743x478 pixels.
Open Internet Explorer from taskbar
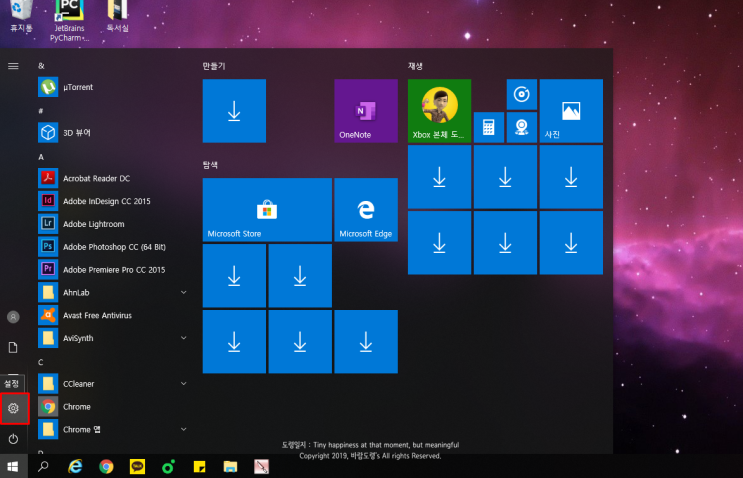tap(75, 467)
